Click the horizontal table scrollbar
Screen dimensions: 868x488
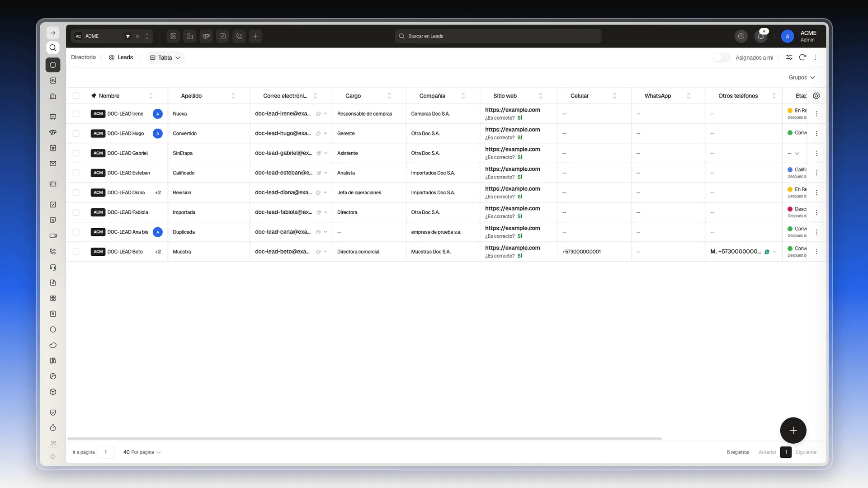coord(364,439)
